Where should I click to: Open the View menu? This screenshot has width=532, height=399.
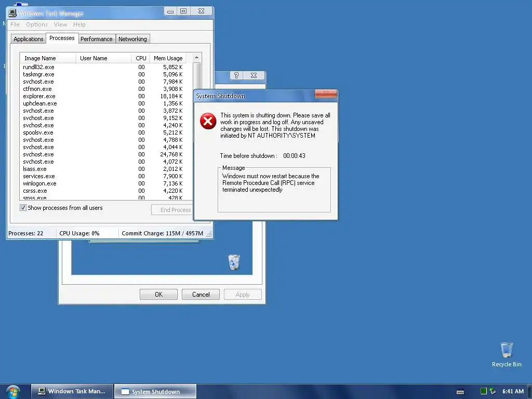[60, 24]
